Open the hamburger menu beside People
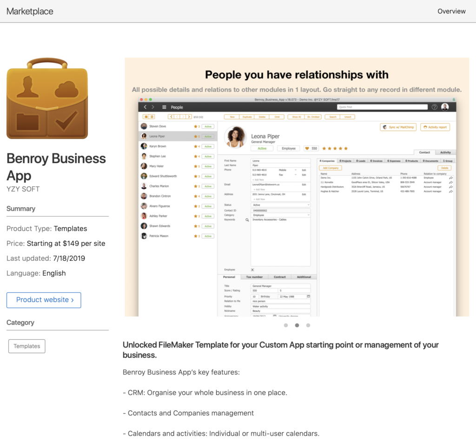Screen dimensions: 476x448 [164, 107]
